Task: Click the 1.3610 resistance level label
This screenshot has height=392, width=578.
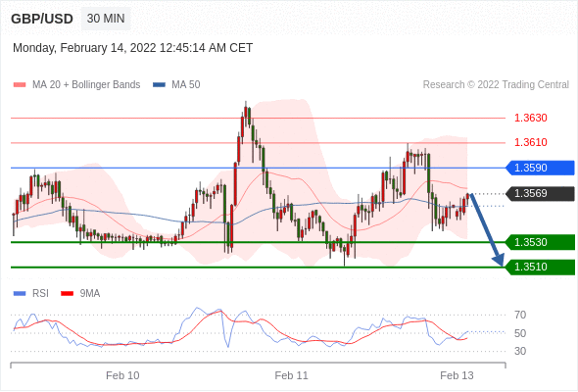Action: (530, 142)
